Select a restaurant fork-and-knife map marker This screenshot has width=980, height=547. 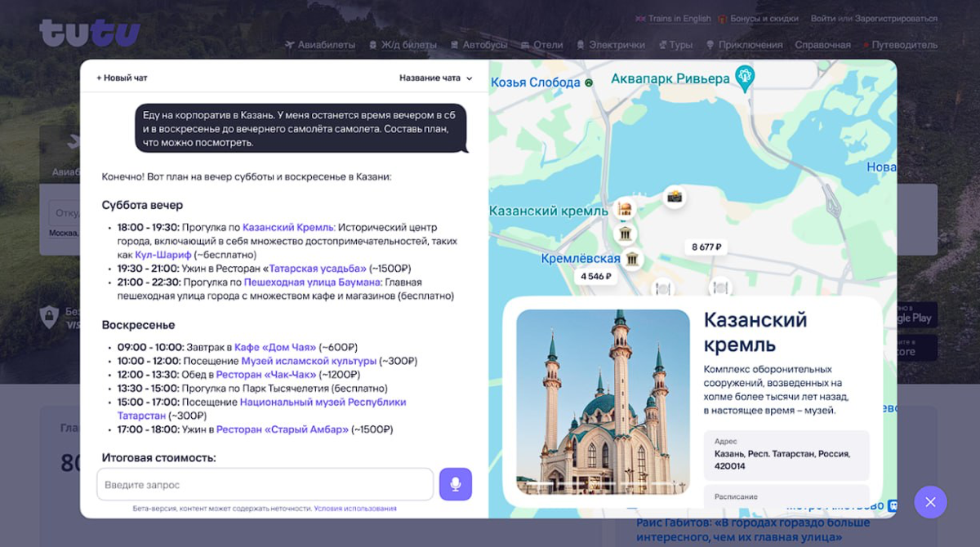(663, 288)
